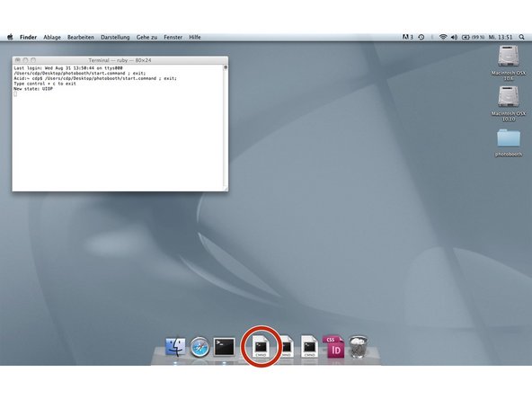The height and width of the screenshot is (399, 532).
Task: Click the clock showing Mi. 13:51
Action: tap(501, 37)
